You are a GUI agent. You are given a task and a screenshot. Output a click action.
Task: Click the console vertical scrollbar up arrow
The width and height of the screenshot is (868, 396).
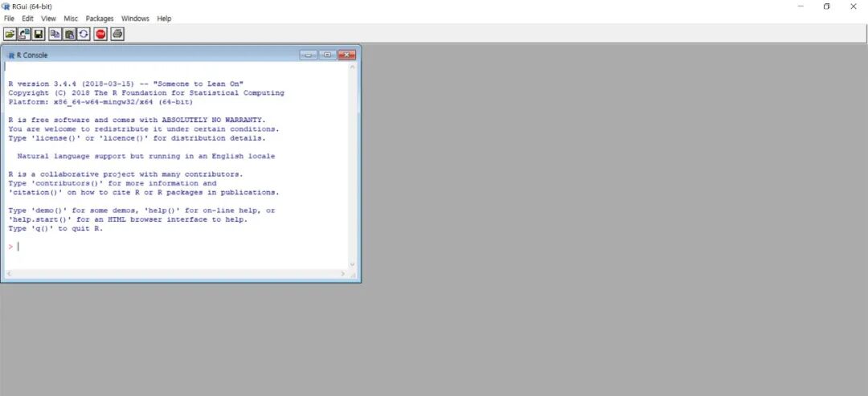(353, 67)
